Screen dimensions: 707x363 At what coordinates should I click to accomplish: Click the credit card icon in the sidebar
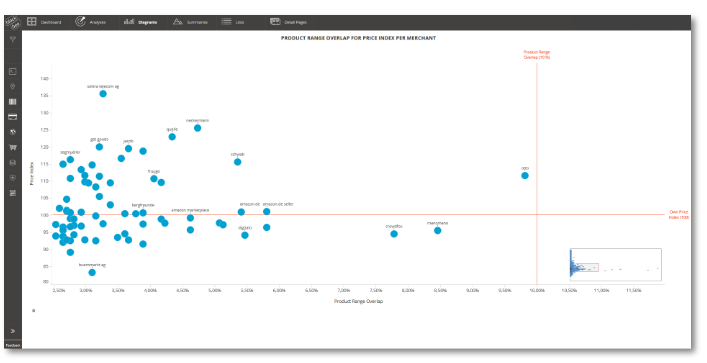pos(13,117)
